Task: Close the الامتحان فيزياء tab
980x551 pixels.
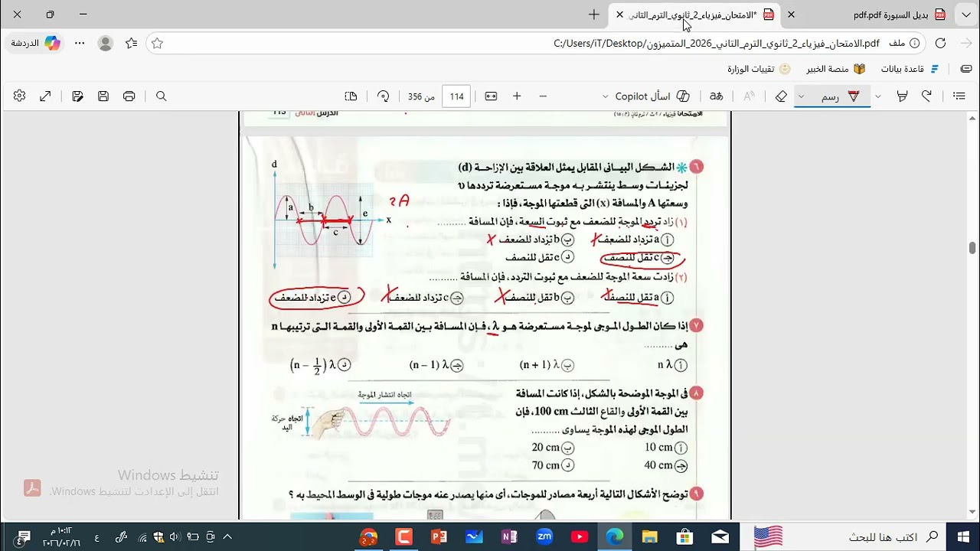Action: coord(620,15)
